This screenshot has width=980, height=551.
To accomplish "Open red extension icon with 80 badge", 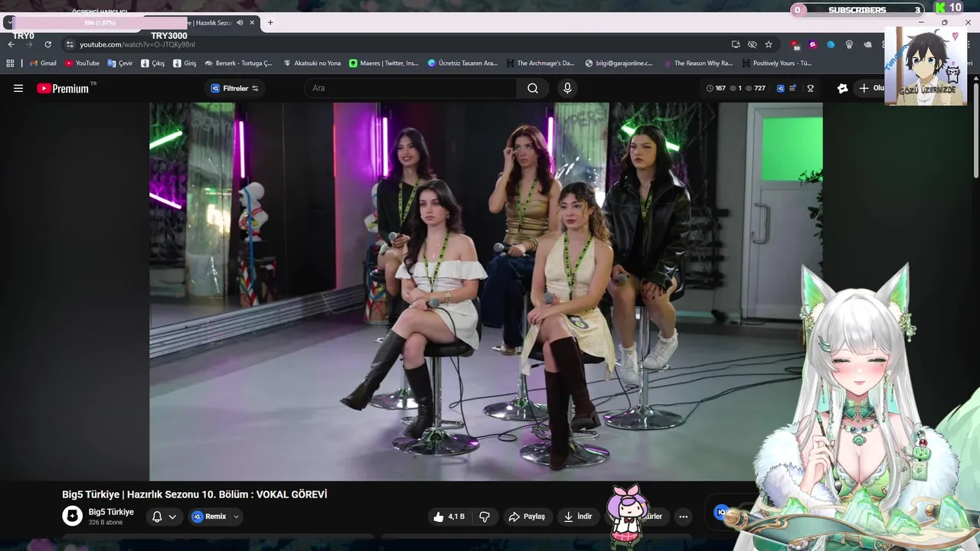I will tap(795, 44).
